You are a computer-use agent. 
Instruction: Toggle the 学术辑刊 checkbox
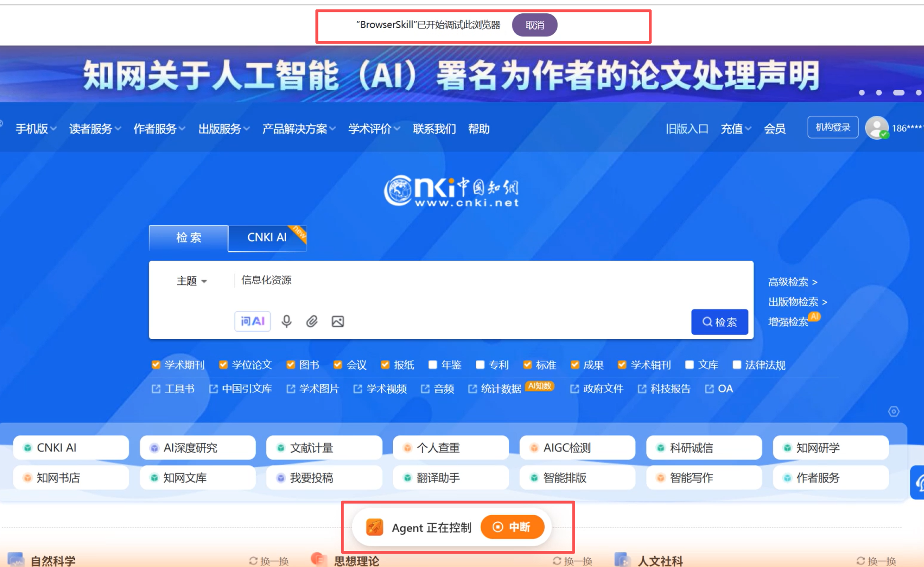pos(622,365)
